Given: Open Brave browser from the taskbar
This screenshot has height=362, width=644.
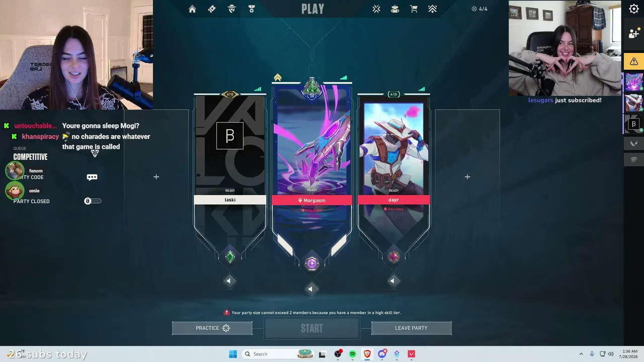Looking at the screenshot, I should [367, 354].
